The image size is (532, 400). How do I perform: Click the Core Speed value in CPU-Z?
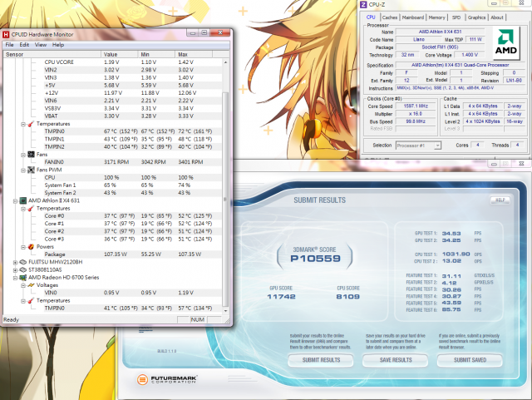tap(416, 106)
